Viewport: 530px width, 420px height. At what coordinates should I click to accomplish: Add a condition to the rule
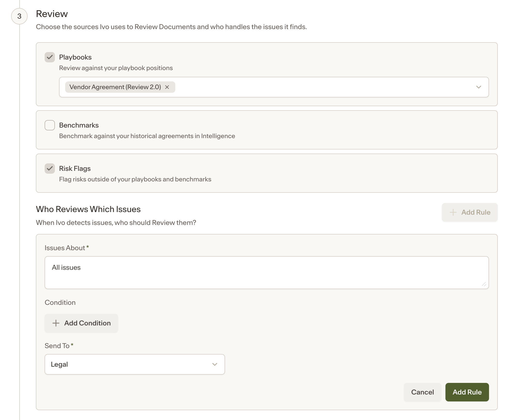(81, 323)
